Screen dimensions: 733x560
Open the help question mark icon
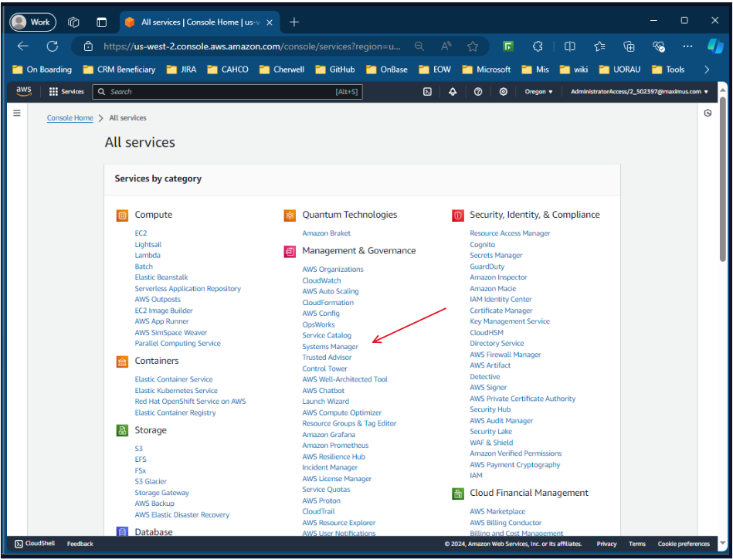point(478,91)
